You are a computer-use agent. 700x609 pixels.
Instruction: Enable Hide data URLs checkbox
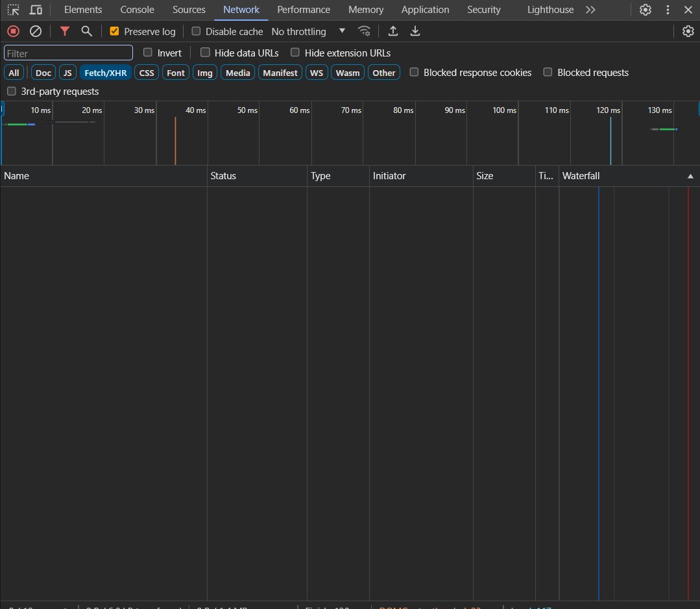pyautogui.click(x=205, y=53)
